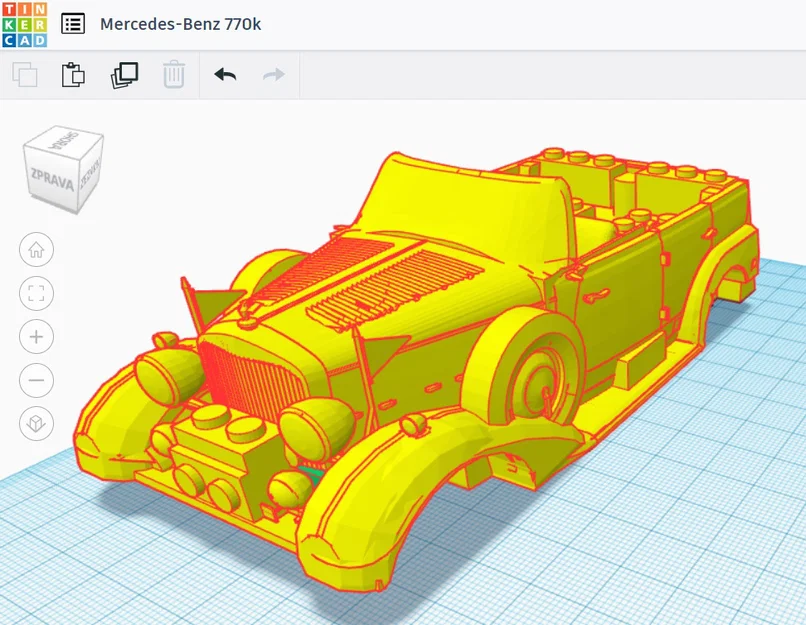806x625 pixels.
Task: Zoom out with the minus button
Action: coord(36,381)
